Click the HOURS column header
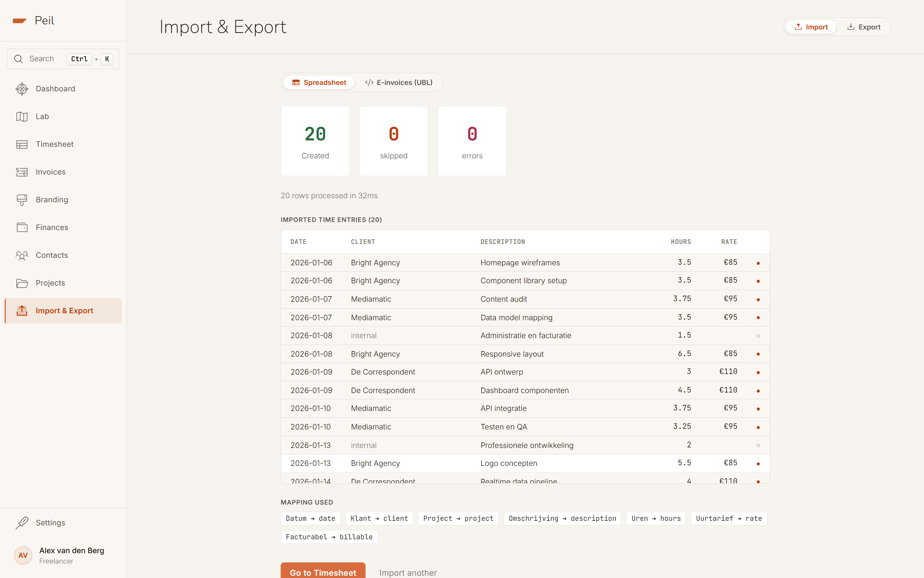Image resolution: width=924 pixels, height=578 pixels. point(681,242)
